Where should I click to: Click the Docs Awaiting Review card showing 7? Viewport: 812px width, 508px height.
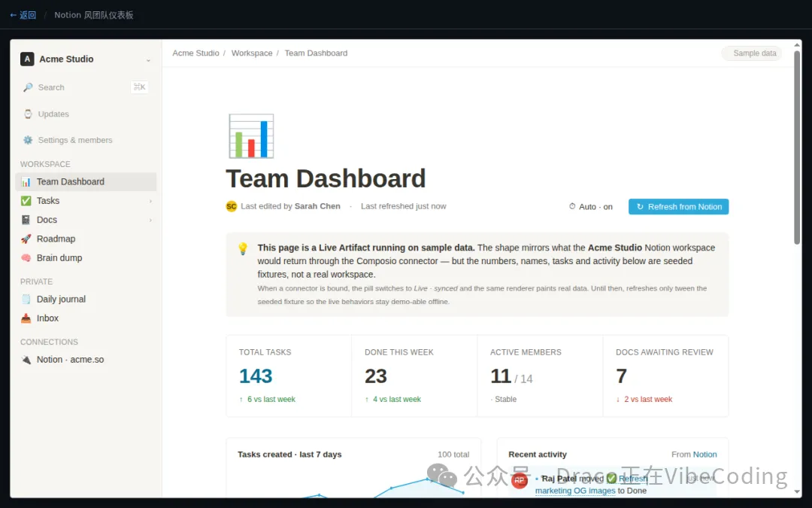pyautogui.click(x=666, y=376)
